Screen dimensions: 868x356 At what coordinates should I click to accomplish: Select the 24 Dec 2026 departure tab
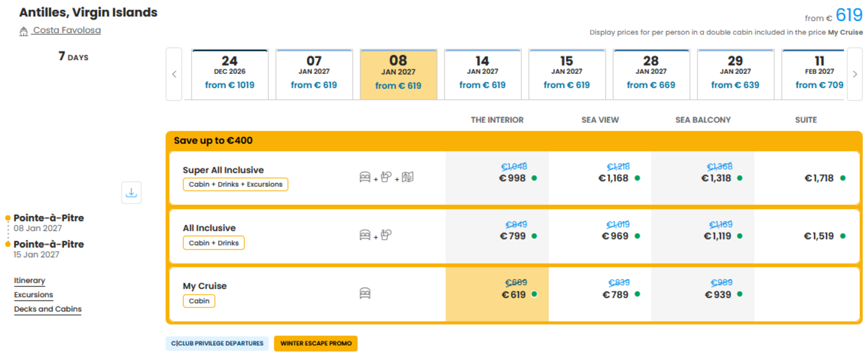pos(230,74)
